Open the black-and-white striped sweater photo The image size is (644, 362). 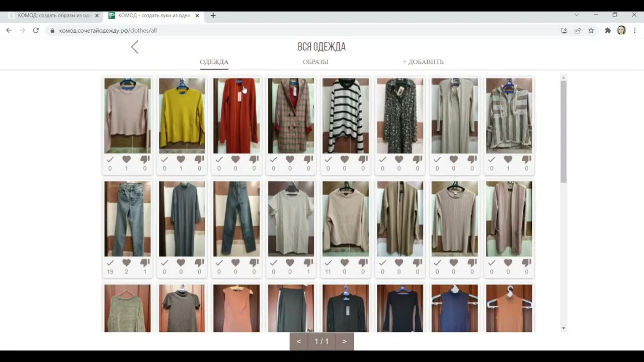coord(346,116)
